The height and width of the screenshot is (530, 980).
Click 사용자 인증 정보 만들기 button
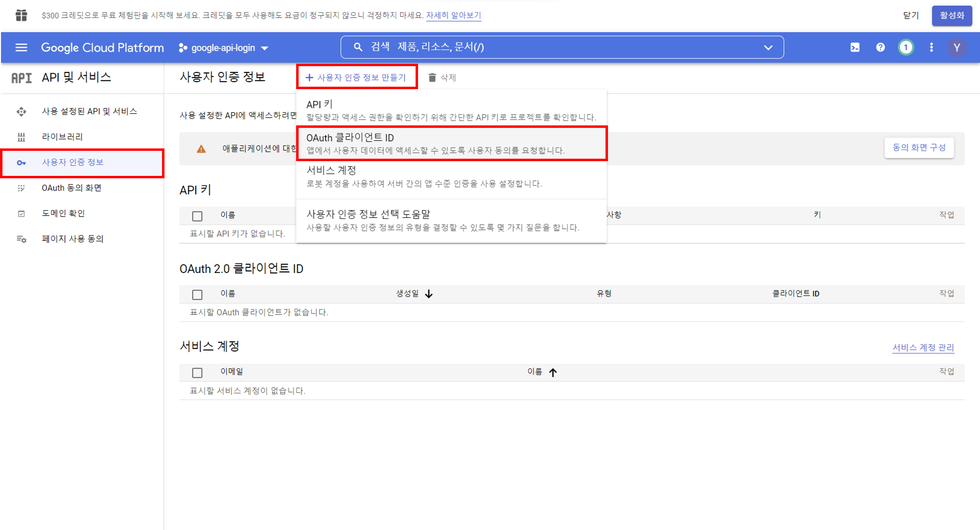click(356, 77)
